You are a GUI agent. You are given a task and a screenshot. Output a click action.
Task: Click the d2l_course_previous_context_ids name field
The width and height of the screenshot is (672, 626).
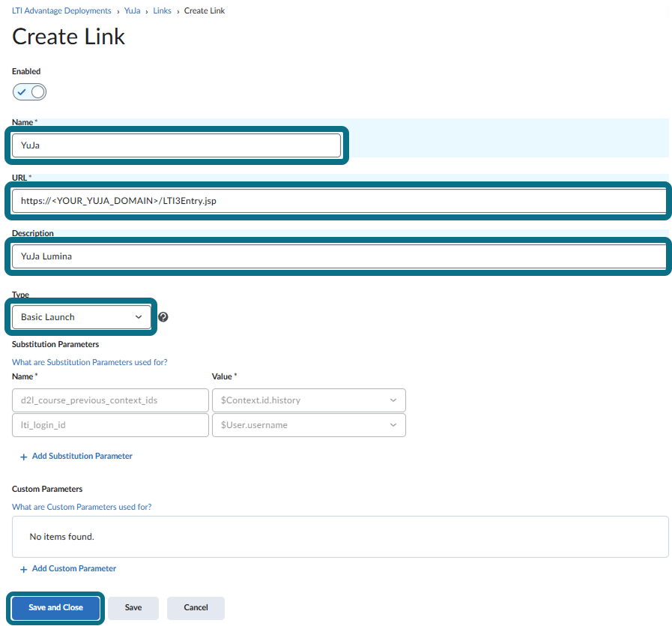(x=110, y=400)
